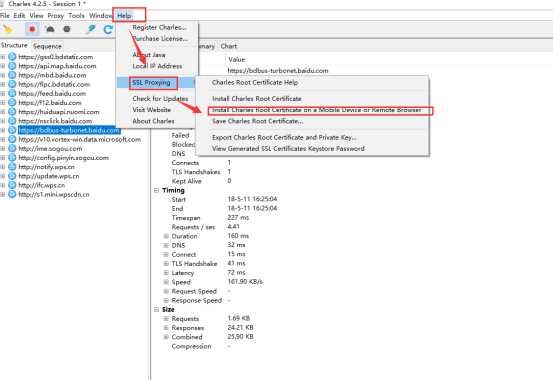Viewport: 553px width, 381px height.
Task: Click globe icon beside update.wps.cn
Action: 12,176
